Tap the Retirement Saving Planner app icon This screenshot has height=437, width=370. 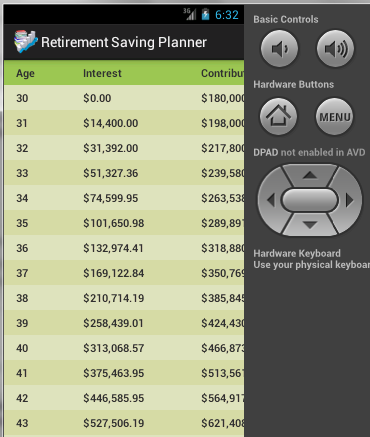26,42
